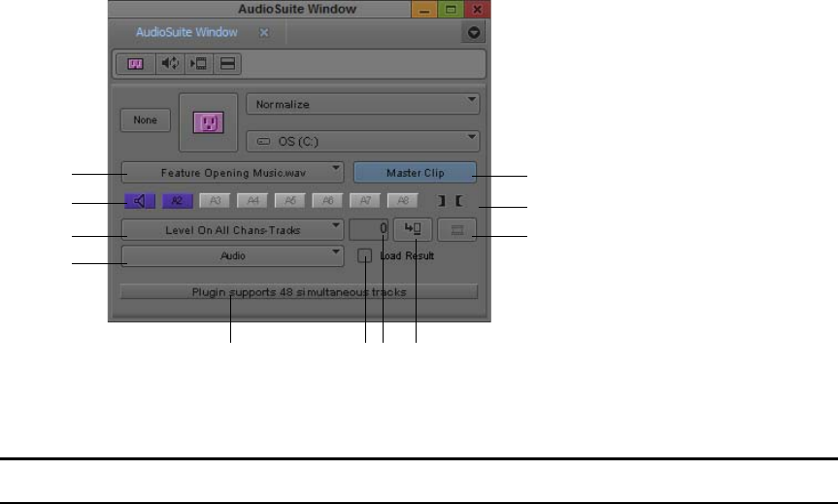
Task: Maximize the AudioSuite Window
Action: [451, 9]
